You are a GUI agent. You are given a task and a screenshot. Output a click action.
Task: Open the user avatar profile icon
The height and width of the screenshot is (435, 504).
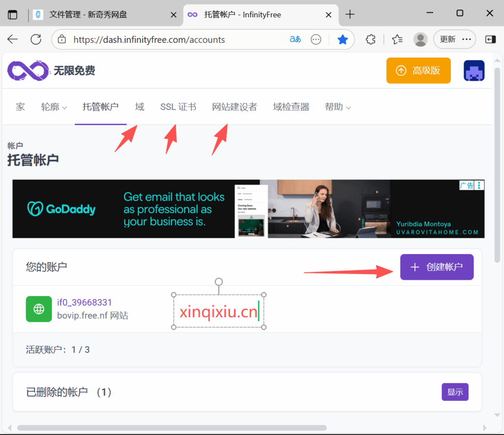coord(473,71)
